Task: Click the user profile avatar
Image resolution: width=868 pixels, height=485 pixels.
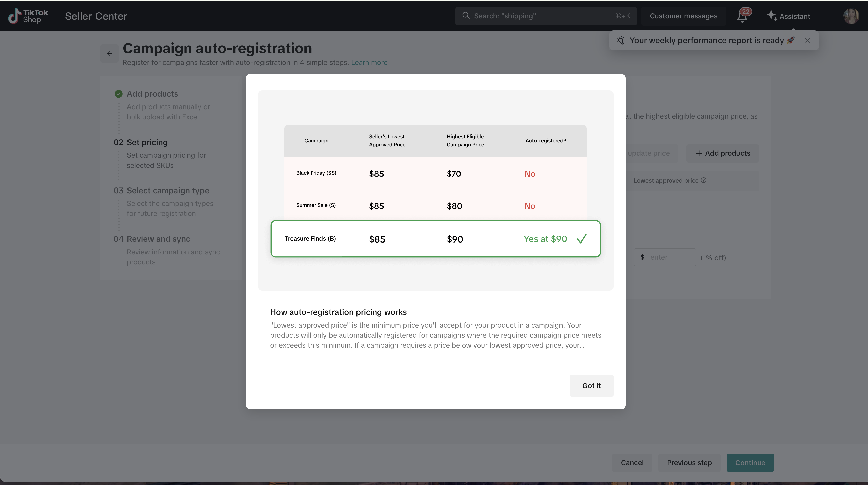Action: (x=851, y=16)
